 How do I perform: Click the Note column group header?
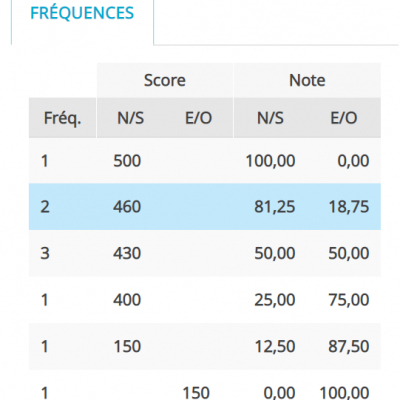[307, 80]
